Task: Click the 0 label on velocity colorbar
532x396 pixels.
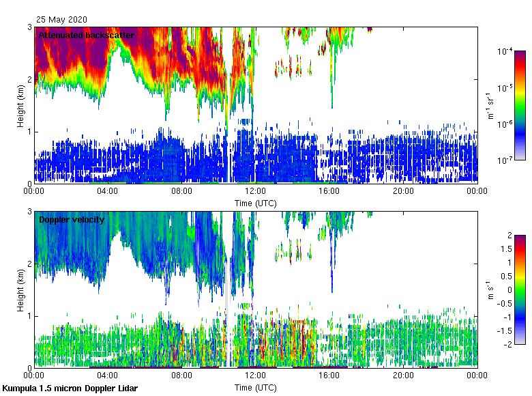Action: pyautogui.click(x=509, y=290)
